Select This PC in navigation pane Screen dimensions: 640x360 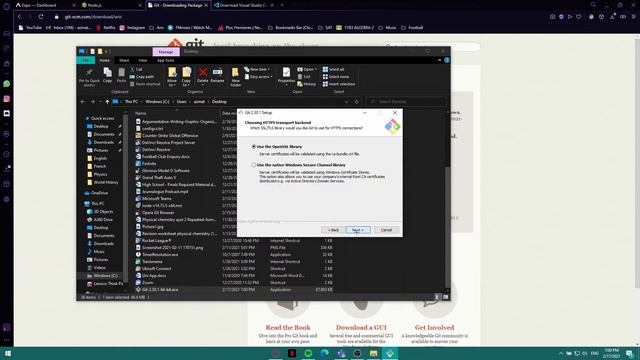[97, 203]
